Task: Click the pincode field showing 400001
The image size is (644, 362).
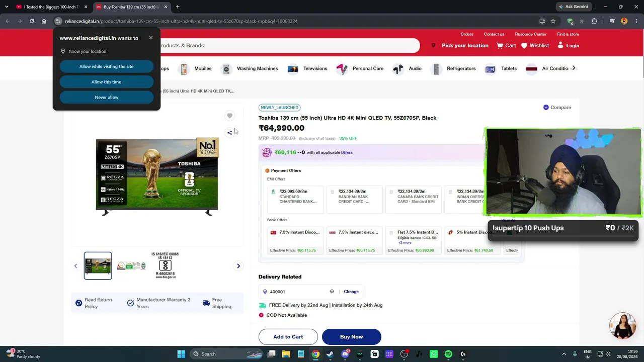Action: pyautogui.click(x=299, y=292)
